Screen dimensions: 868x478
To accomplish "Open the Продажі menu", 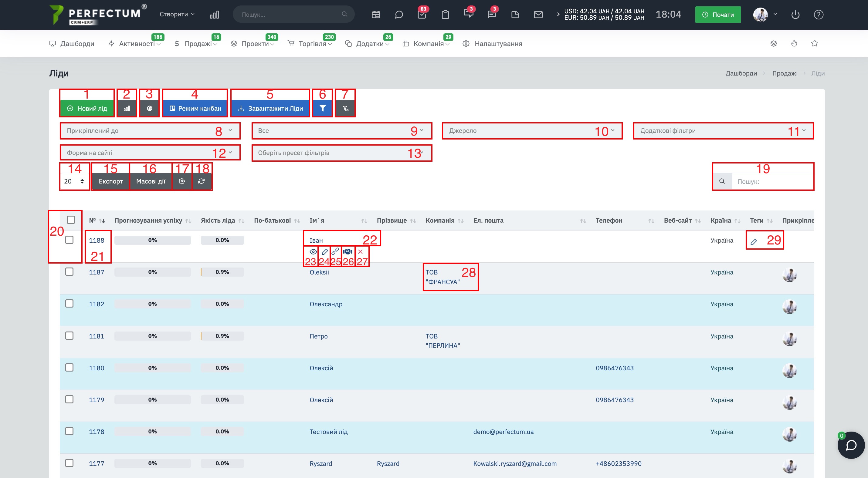I will [196, 44].
